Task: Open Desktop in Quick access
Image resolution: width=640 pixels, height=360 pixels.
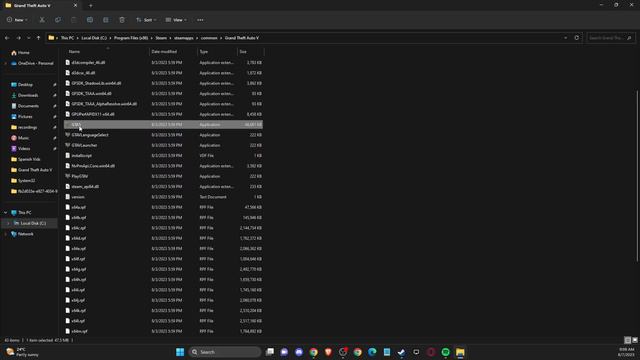Action: pos(25,84)
